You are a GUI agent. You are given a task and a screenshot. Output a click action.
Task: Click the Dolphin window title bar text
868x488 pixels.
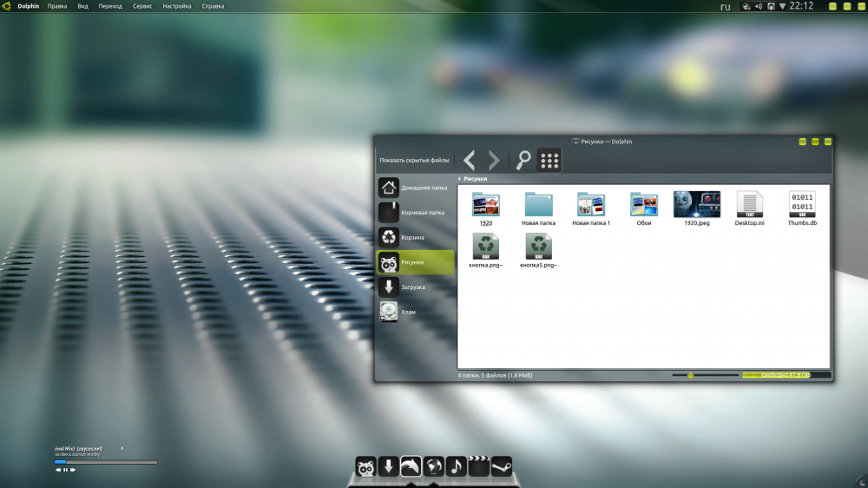[x=606, y=142]
